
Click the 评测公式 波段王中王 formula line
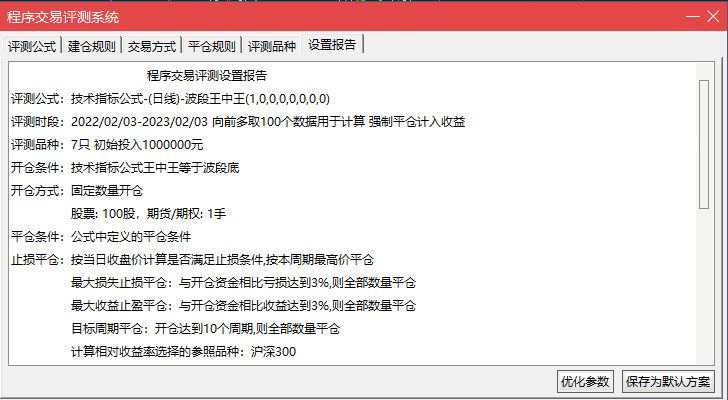170,99
